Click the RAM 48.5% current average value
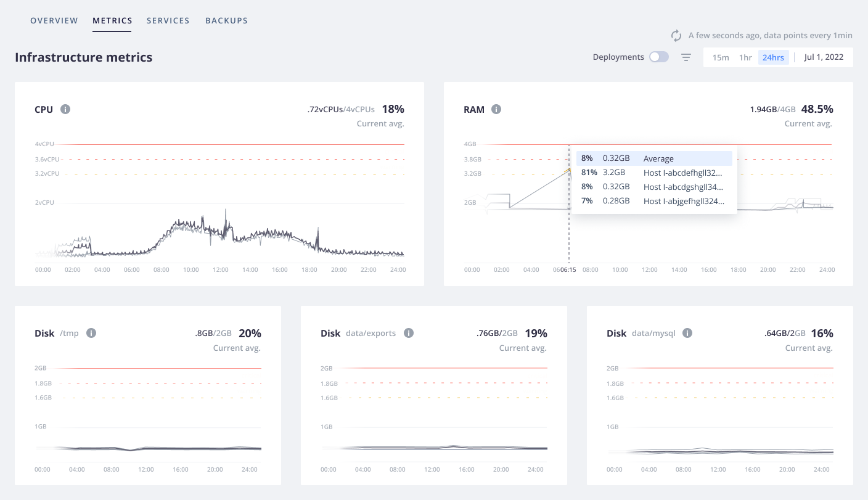Viewport: 868px width, 500px height. coord(817,109)
